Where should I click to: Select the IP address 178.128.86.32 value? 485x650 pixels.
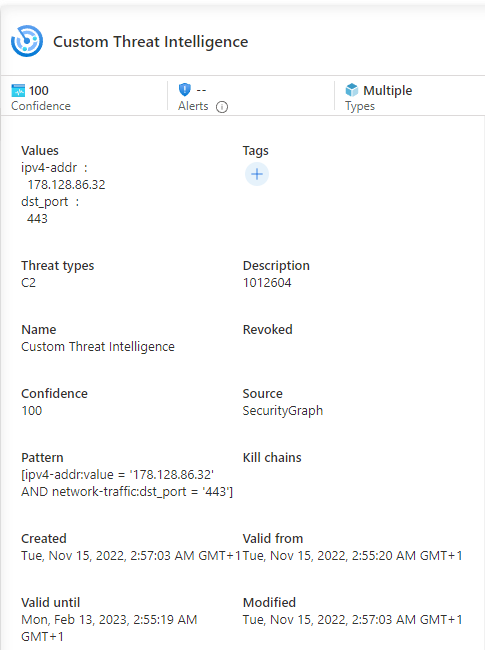[66, 184]
